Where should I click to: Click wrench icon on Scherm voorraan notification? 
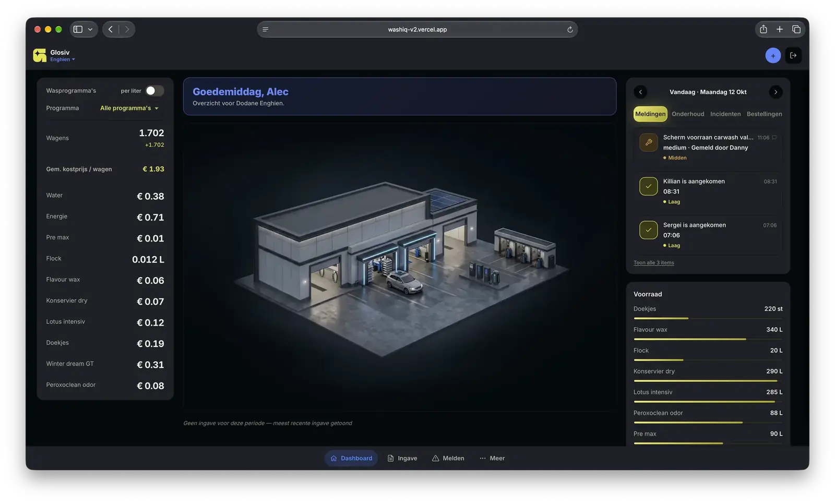[x=649, y=142]
